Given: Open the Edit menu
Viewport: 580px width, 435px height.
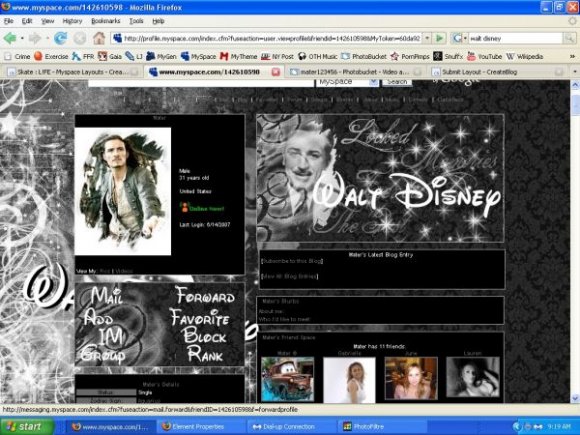Looking at the screenshot, I should tap(27, 21).
